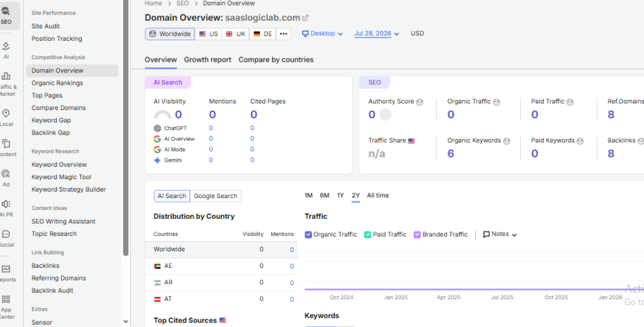
Task: Open the AI section icon
Action: click(x=6, y=47)
